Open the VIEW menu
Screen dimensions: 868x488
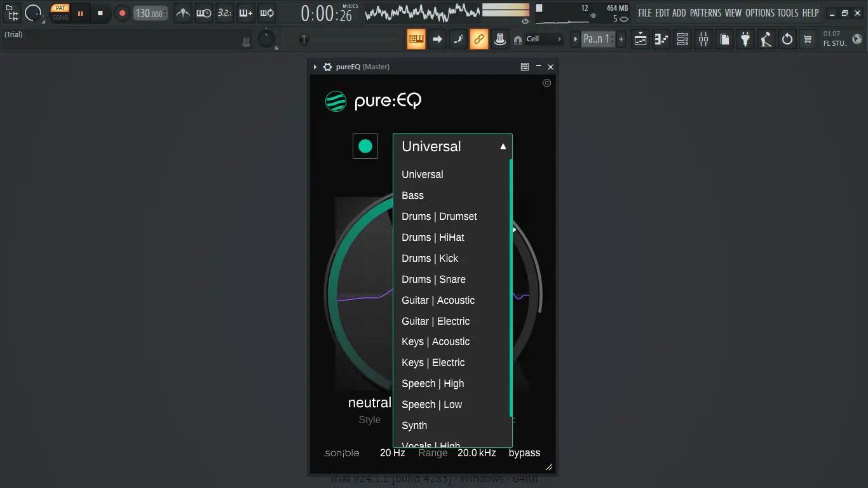point(733,13)
